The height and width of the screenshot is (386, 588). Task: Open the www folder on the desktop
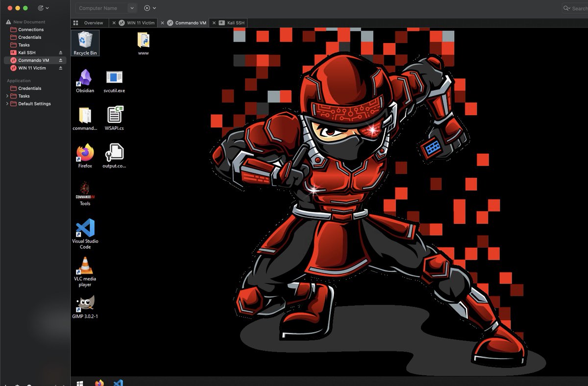click(143, 43)
